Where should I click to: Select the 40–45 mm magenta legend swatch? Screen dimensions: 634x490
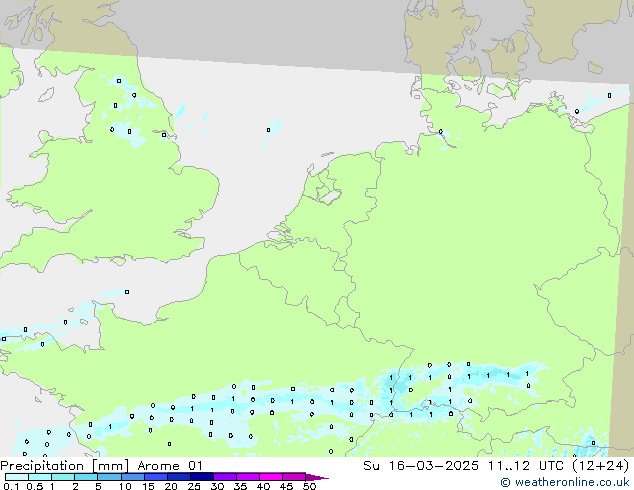(271, 477)
